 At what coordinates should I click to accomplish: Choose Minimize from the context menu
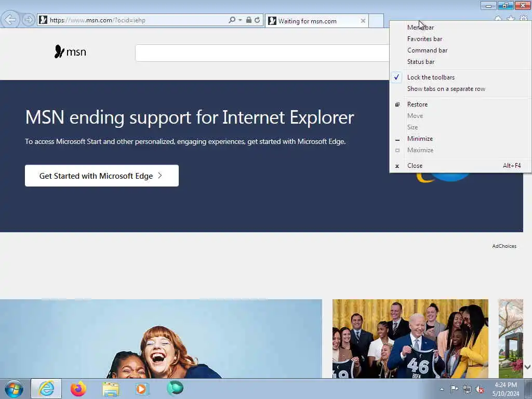pyautogui.click(x=460, y=139)
